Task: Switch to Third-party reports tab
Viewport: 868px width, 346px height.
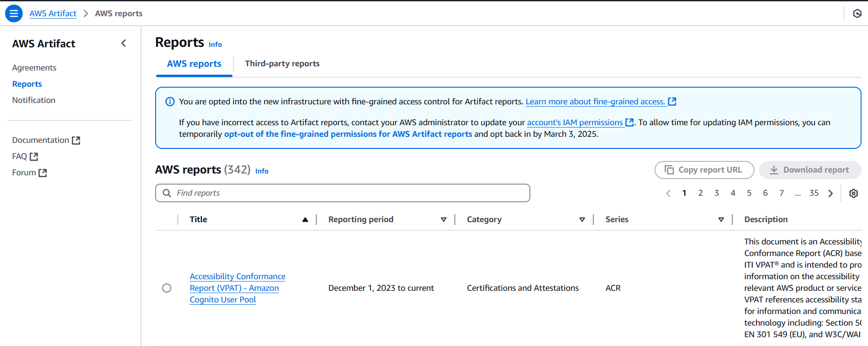Action: (282, 64)
